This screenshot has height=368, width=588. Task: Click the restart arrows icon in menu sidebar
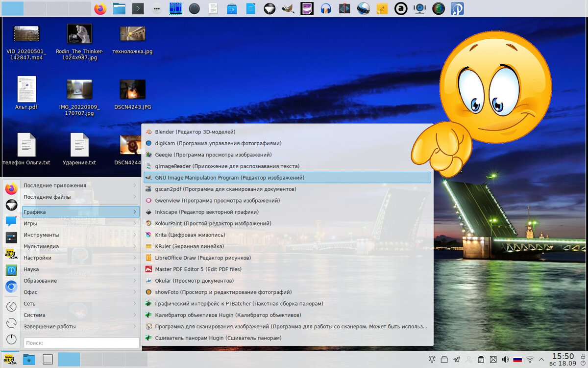click(11, 323)
